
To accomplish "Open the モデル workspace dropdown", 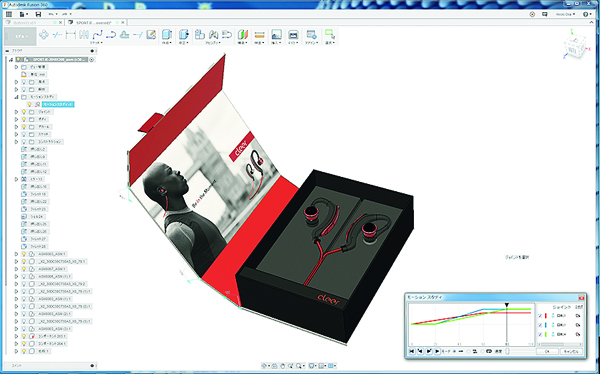I will (21, 36).
